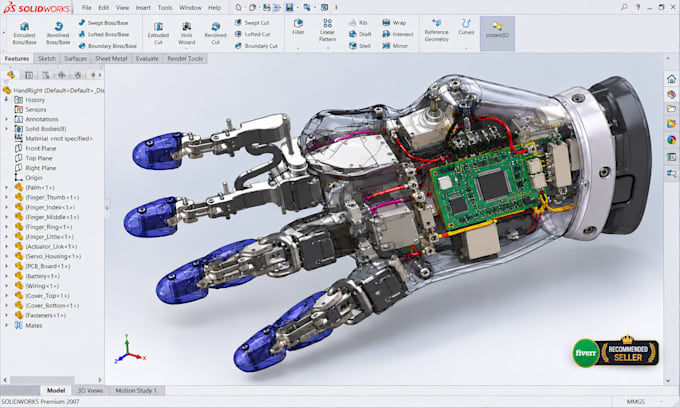Open the Linear Pattern tool
Viewport: 680px width, 408px height.
tap(327, 30)
